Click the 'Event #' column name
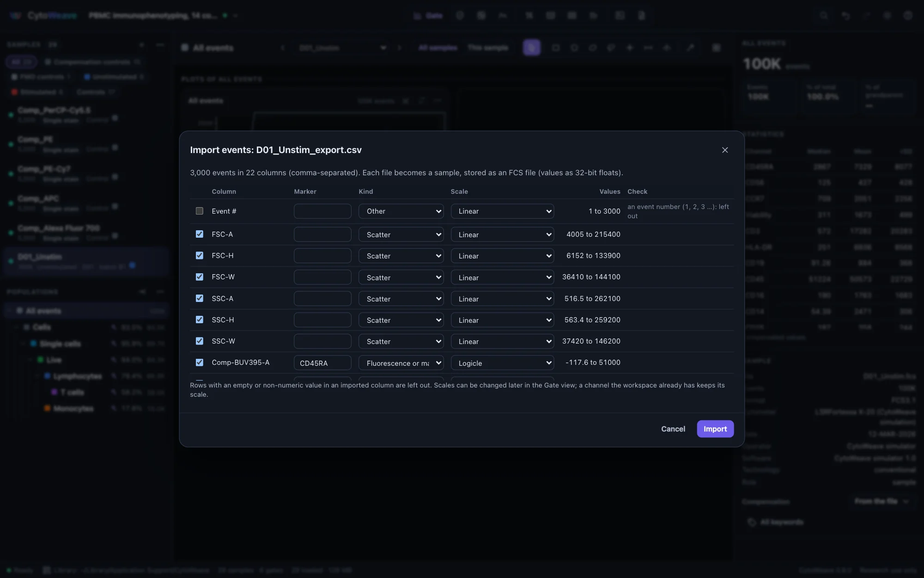924x578 pixels. 224,211
